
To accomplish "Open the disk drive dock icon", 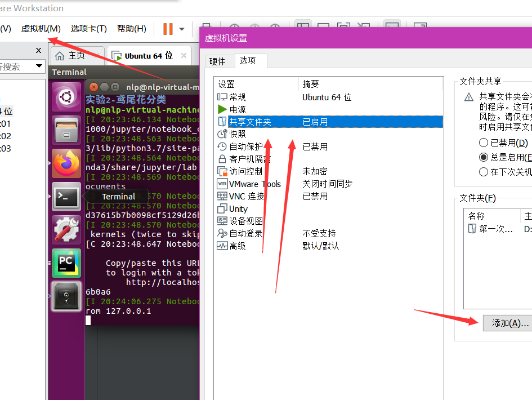I will (x=66, y=296).
